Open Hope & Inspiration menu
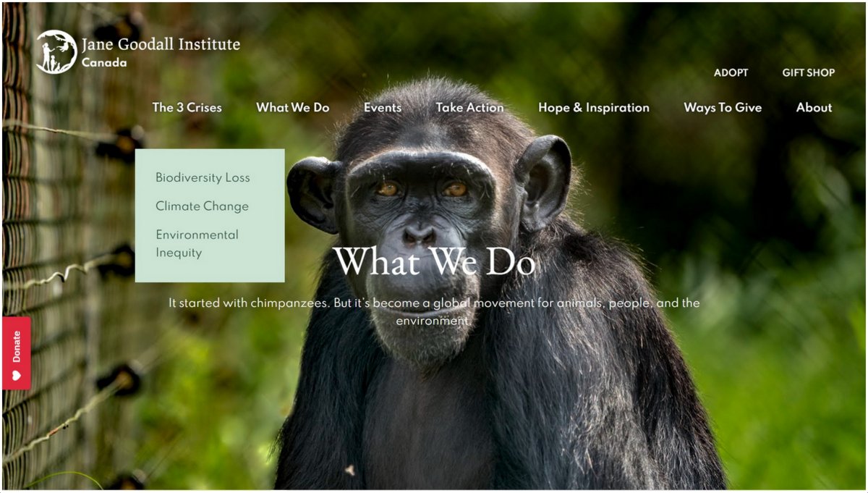Image resolution: width=868 pixels, height=493 pixels. tap(594, 107)
